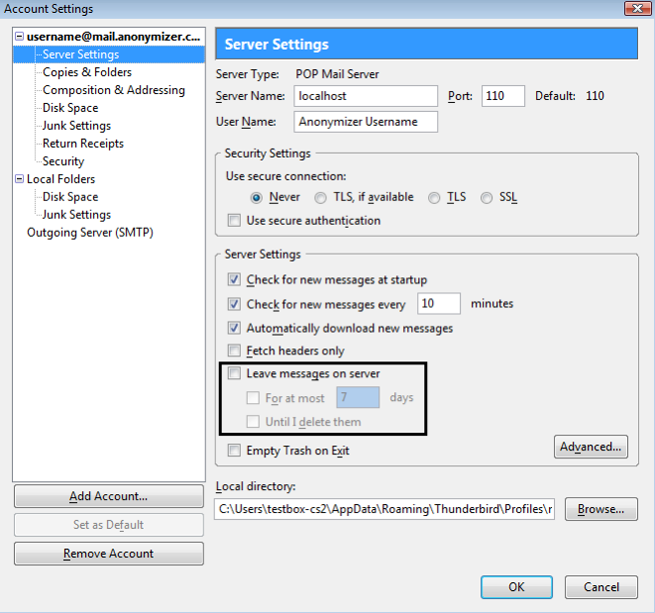Open Copies & Folders settings
This screenshot has height=613, width=655.
click(x=87, y=72)
